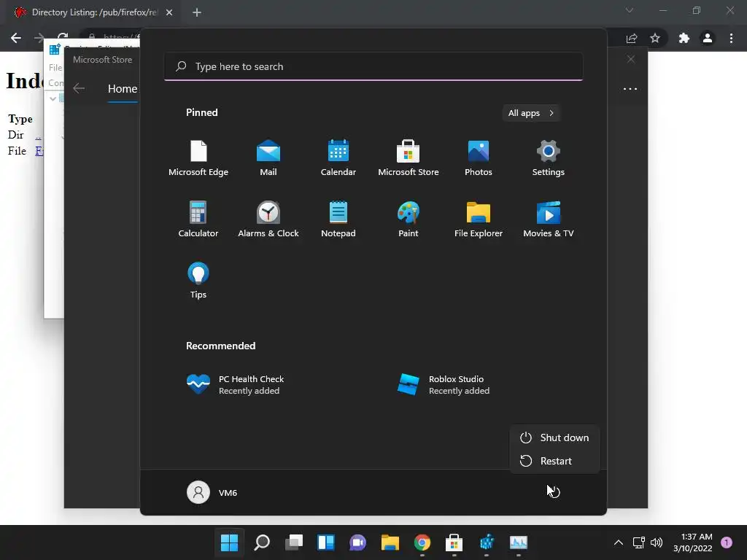Screen dimensions: 747x560
Task: Open recommended PC Health Check
Action: pyautogui.click(x=235, y=385)
